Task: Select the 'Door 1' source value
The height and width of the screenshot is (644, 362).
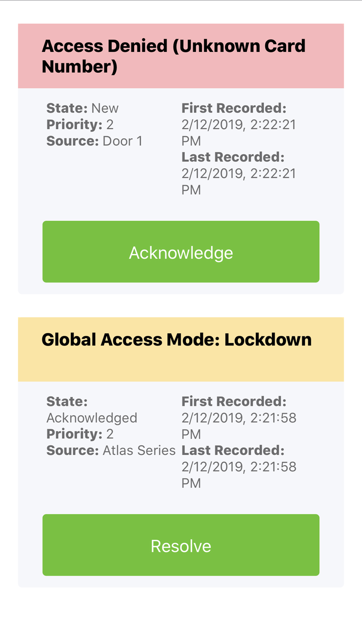Action: pyautogui.click(x=122, y=141)
